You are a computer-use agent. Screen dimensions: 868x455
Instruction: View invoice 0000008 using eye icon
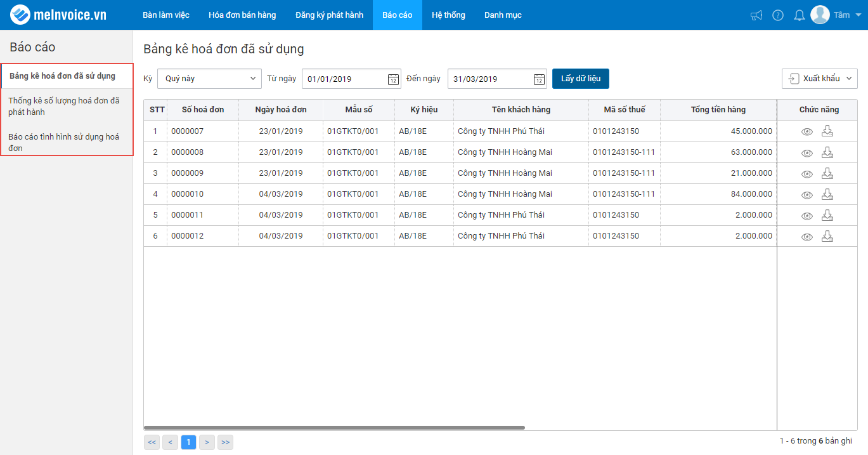[x=807, y=153]
